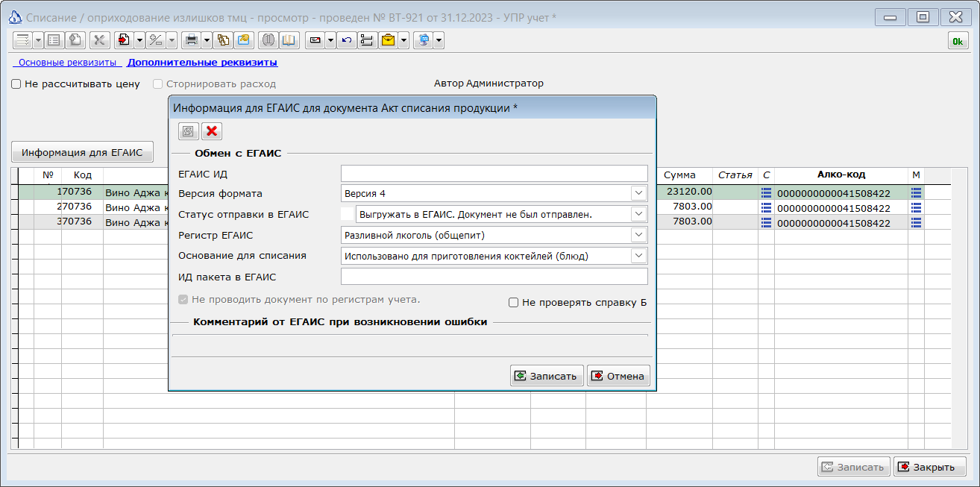980x487 pixels.
Task: Click disabled 'Записать' button in main window
Action: [854, 467]
